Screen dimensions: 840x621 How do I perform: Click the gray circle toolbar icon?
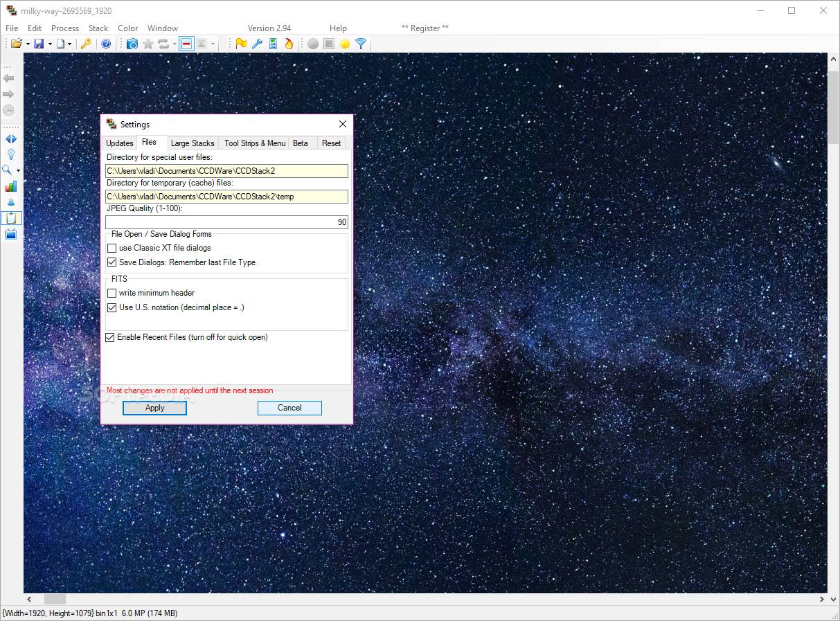coord(313,44)
